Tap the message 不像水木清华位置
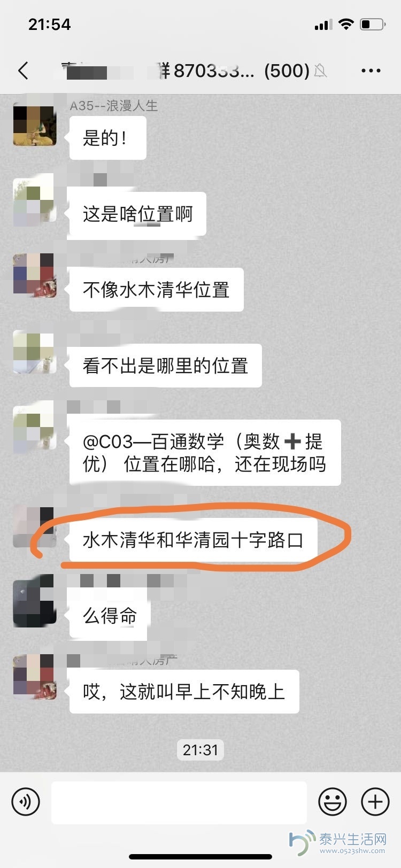401x868 pixels. 156,290
